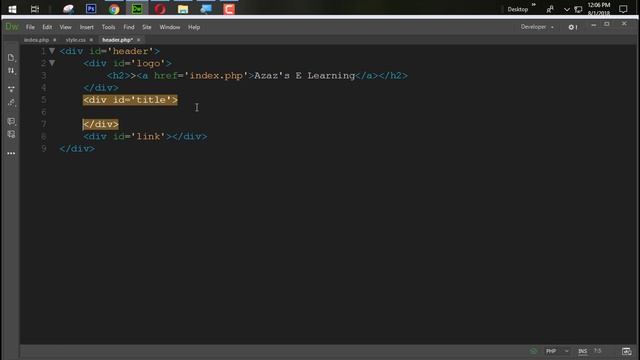
Task: Open the three-dots Customize Toolbar icon
Action: (x=11, y=153)
